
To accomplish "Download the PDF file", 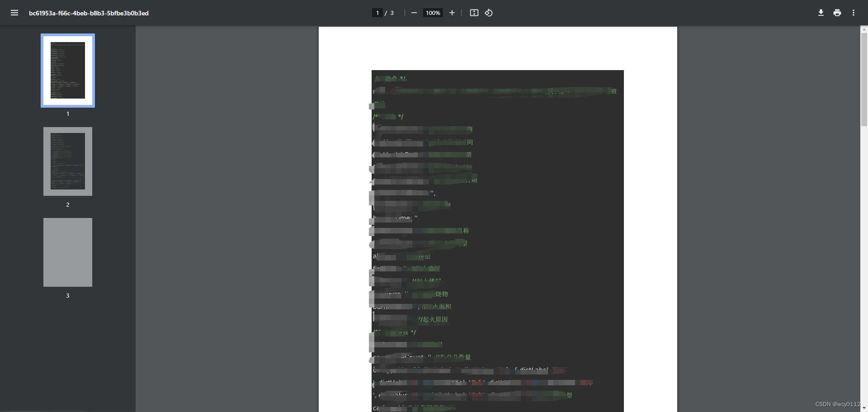I will tap(821, 13).
